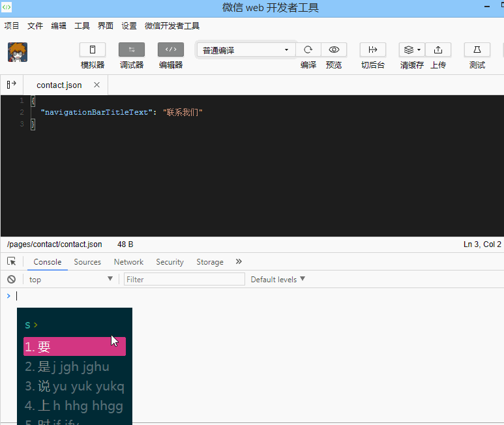This screenshot has width=504, height=425.
Task: Open the Default levels dropdown
Action: coord(278,279)
